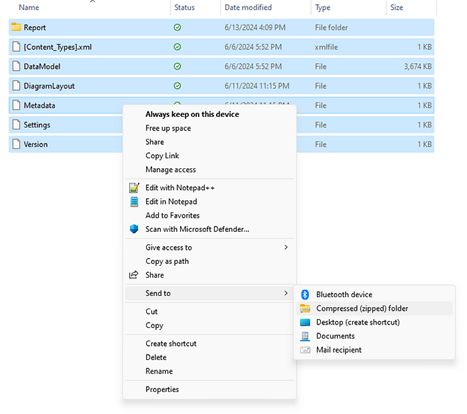This screenshot has width=467, height=414.
Task: Open Properties from the context menu
Action: tap(162, 389)
